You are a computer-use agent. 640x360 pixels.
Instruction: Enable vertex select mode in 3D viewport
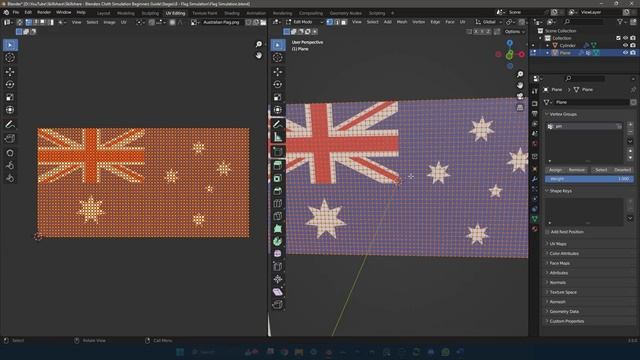pyautogui.click(x=330, y=22)
